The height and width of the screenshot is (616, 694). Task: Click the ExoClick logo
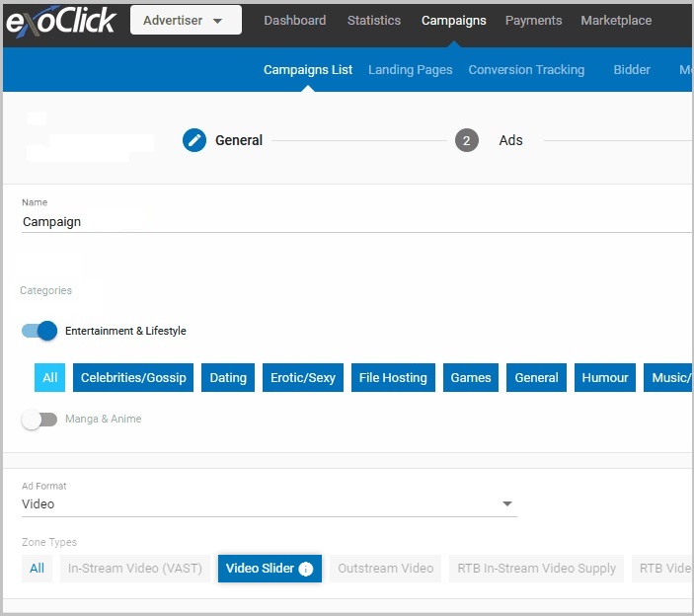click(x=61, y=21)
